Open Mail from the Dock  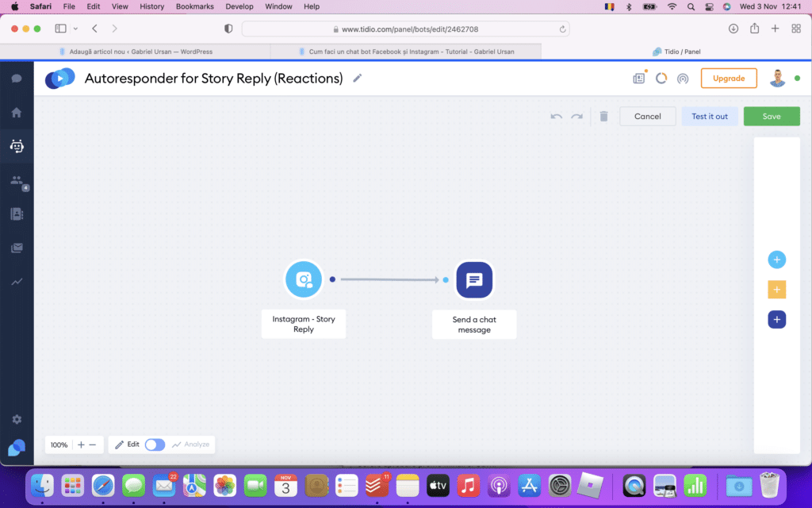click(164, 486)
